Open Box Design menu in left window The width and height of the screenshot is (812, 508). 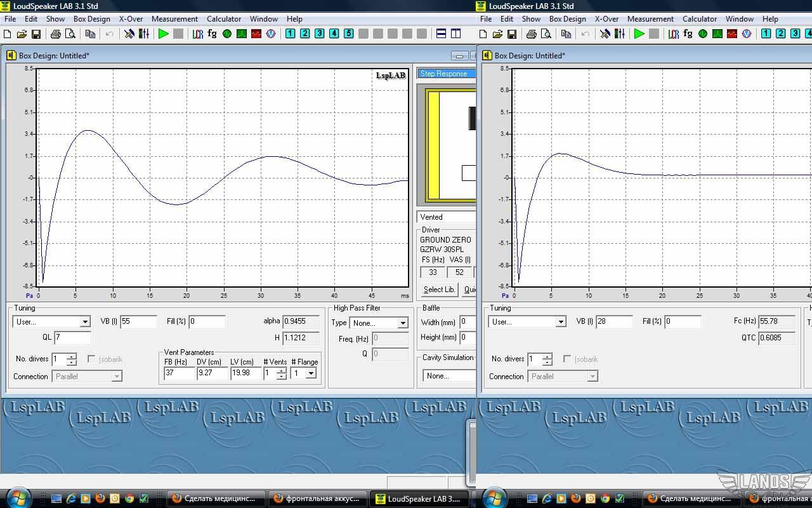(x=92, y=19)
